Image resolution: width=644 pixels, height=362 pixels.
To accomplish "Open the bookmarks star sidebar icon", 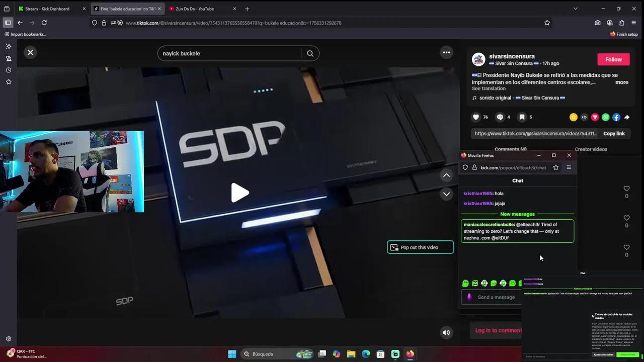I will (x=9, y=81).
